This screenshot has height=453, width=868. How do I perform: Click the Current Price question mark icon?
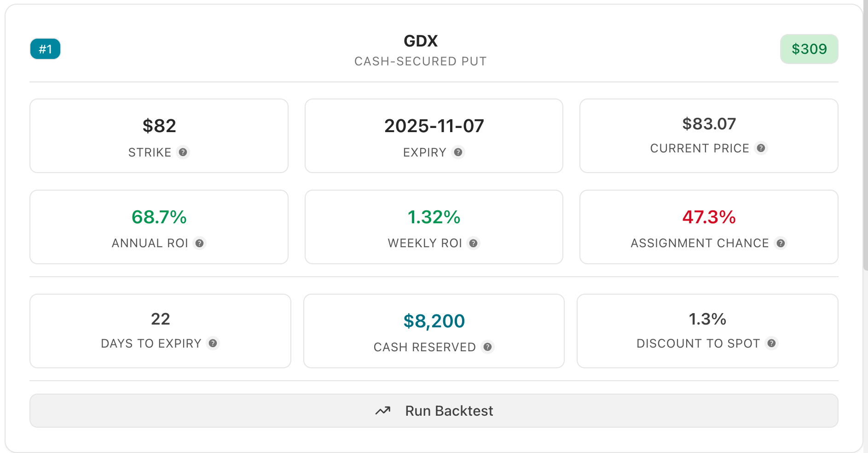[761, 148]
